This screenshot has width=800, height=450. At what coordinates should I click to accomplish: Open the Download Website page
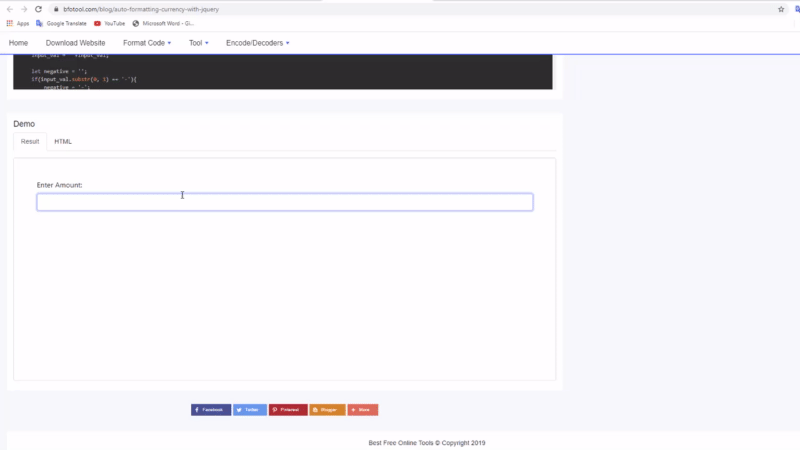pos(76,43)
